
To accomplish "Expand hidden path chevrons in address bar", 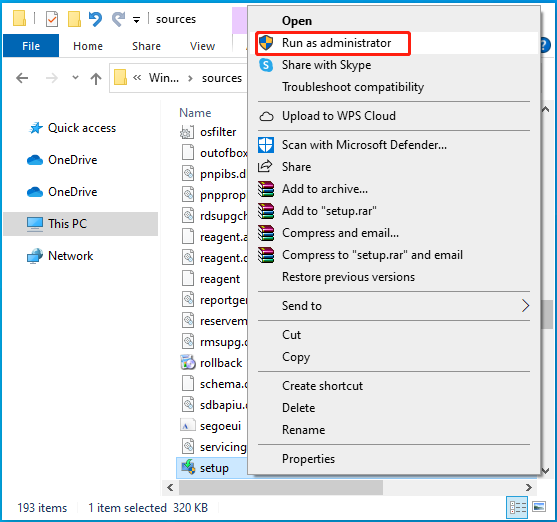I will (137, 77).
